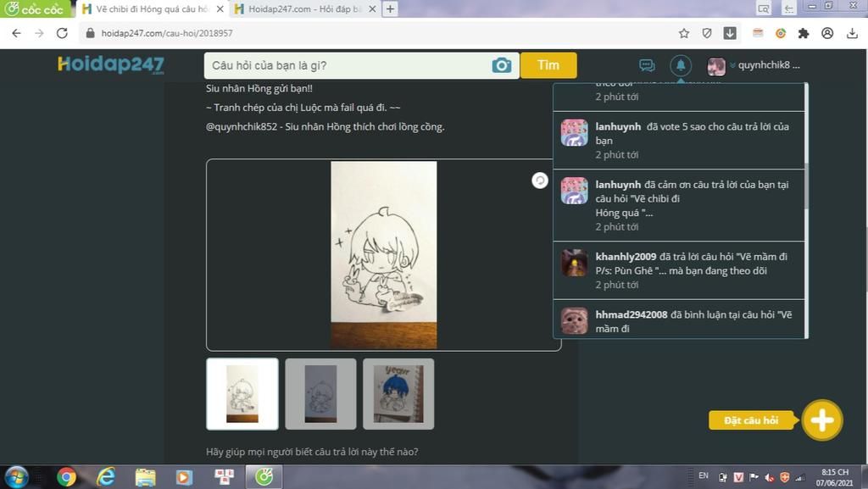Close the 'Hoidap247.com - Hỏi đáp' tab
This screenshot has height=489, width=868.
coord(372,9)
